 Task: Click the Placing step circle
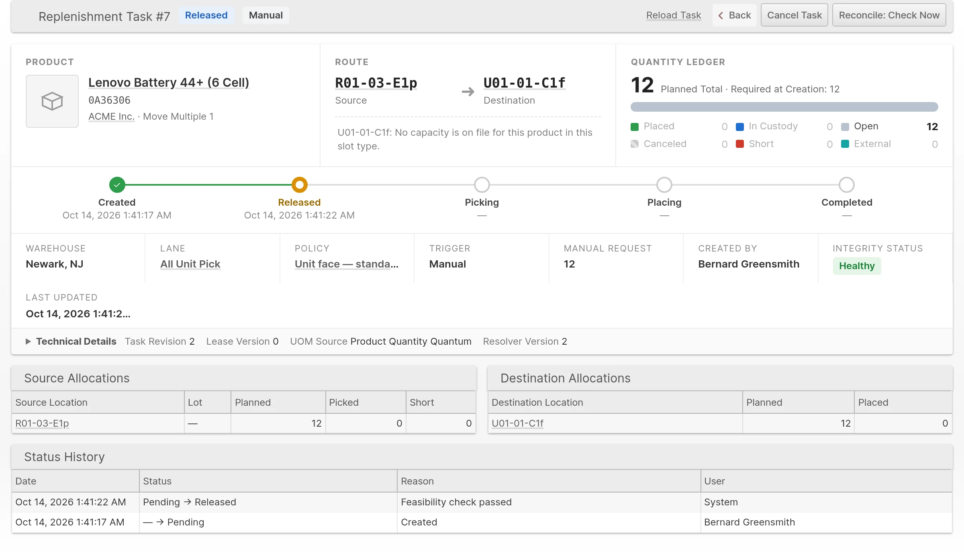(664, 185)
